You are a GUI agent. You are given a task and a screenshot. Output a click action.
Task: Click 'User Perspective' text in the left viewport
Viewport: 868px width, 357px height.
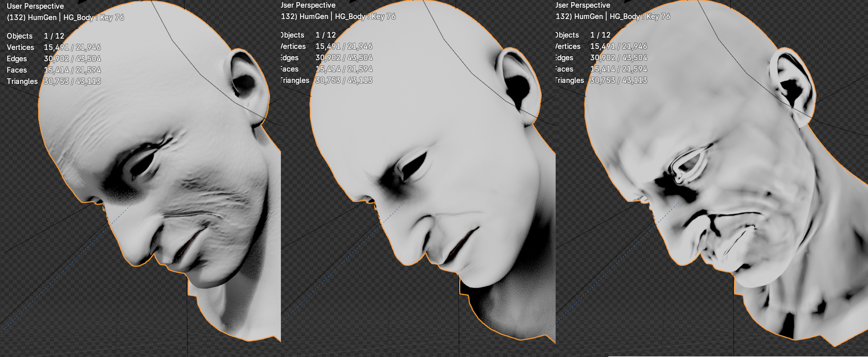pos(35,6)
